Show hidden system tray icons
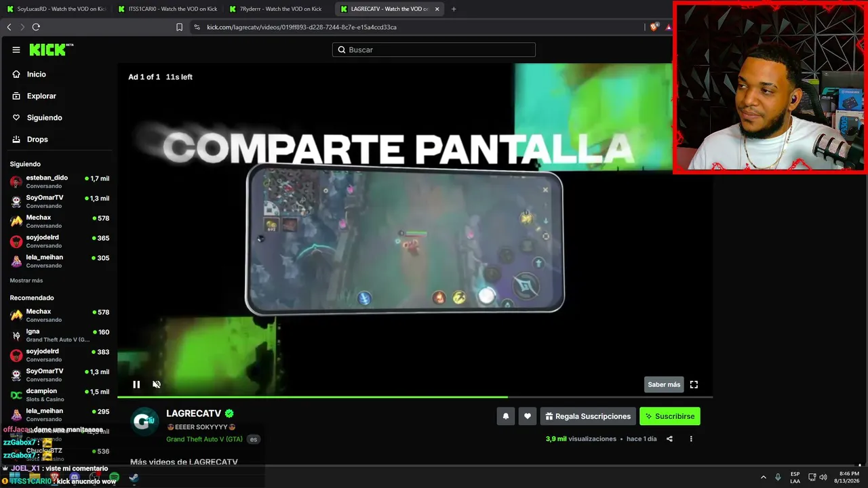This screenshot has width=868, height=488. point(763,477)
